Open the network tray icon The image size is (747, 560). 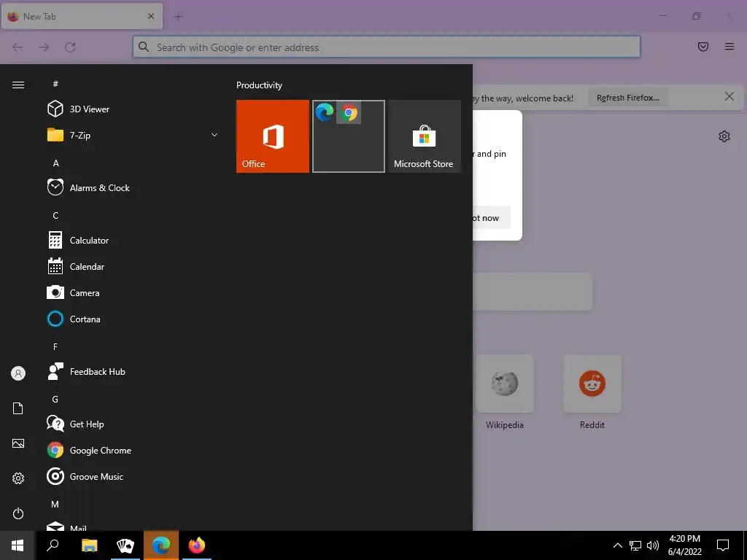[x=635, y=545]
